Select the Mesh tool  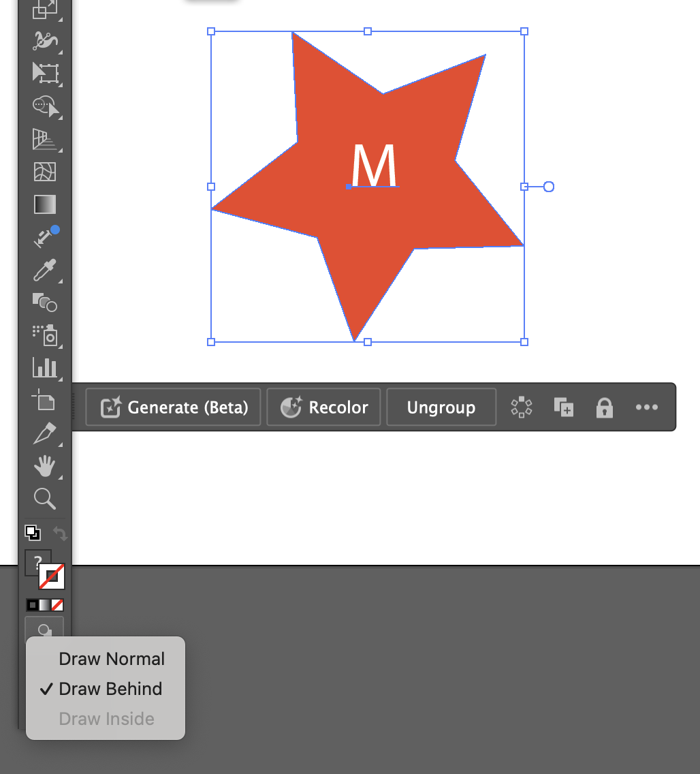pyautogui.click(x=44, y=172)
